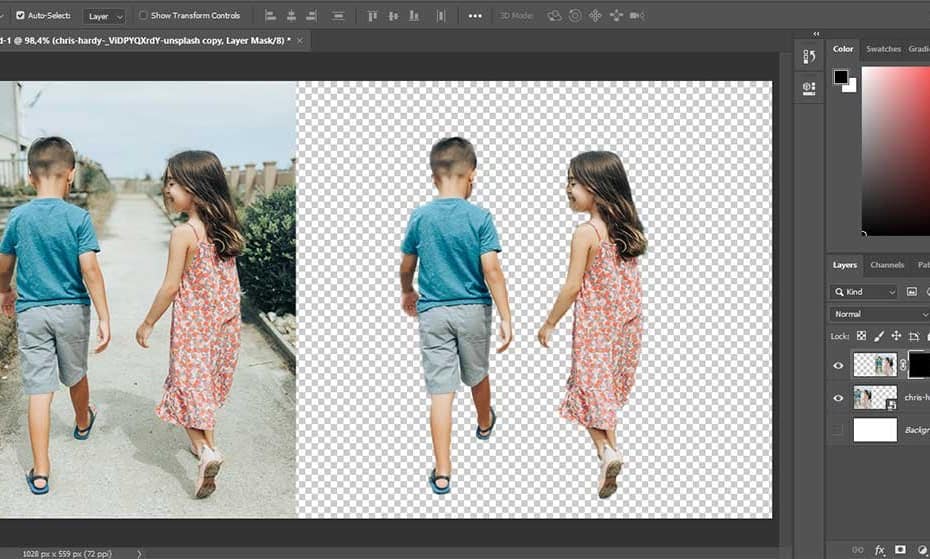Screen dimensions: 930x559
Task: Align top edges of layers
Action: (372, 16)
